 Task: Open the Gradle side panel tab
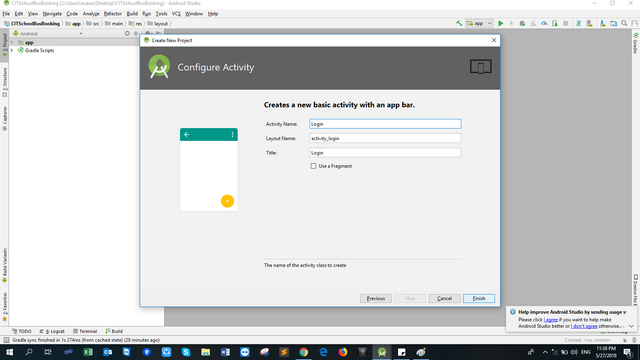[636, 44]
